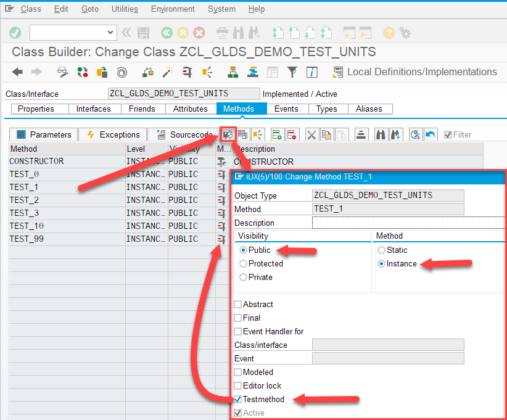Screen dimensions: 507x420
Task: Check the Abstract checkbox in the dialog
Action: click(237, 304)
